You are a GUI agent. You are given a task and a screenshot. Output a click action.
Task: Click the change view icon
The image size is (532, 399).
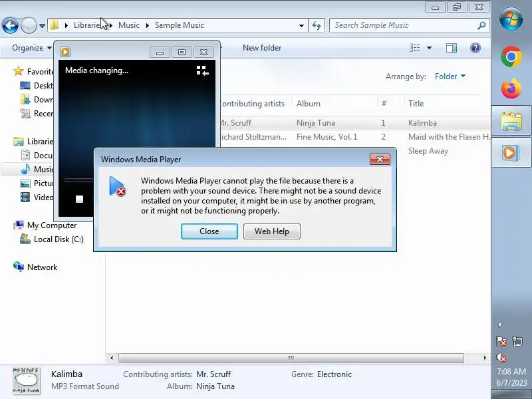pyautogui.click(x=414, y=48)
